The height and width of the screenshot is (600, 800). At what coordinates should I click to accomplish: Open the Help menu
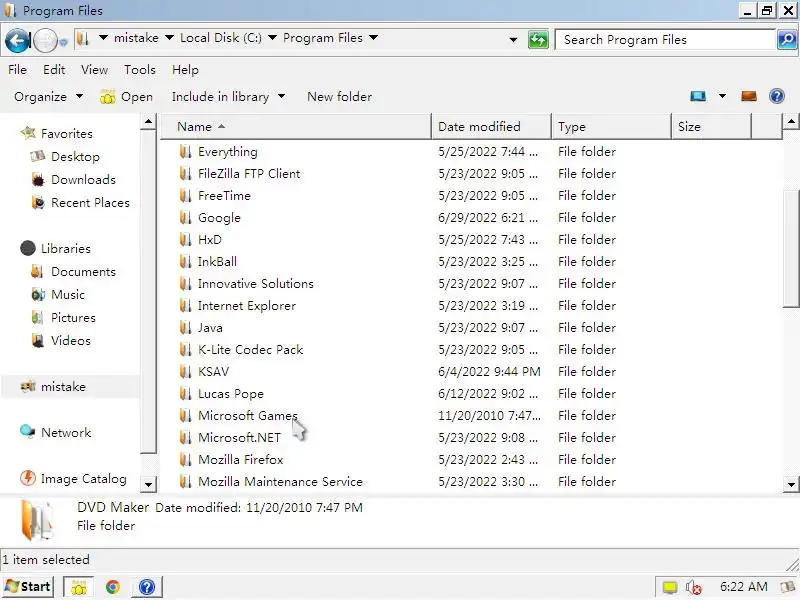(185, 69)
